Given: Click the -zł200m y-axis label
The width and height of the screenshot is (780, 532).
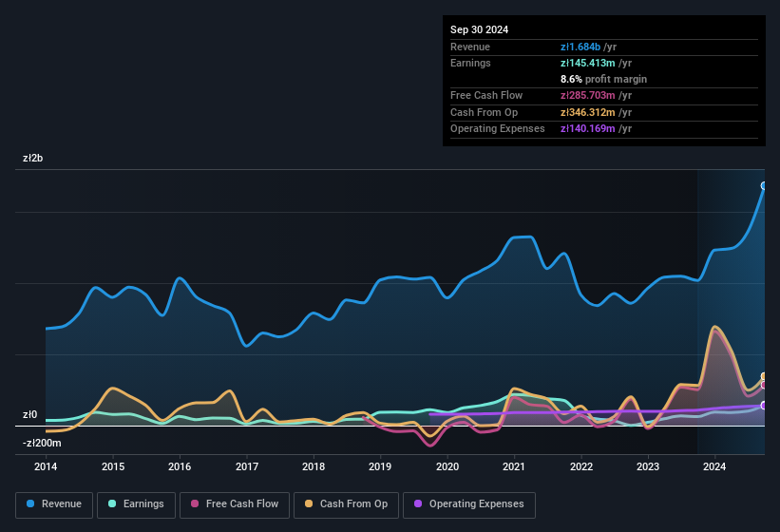Looking at the screenshot, I should click(x=42, y=443).
